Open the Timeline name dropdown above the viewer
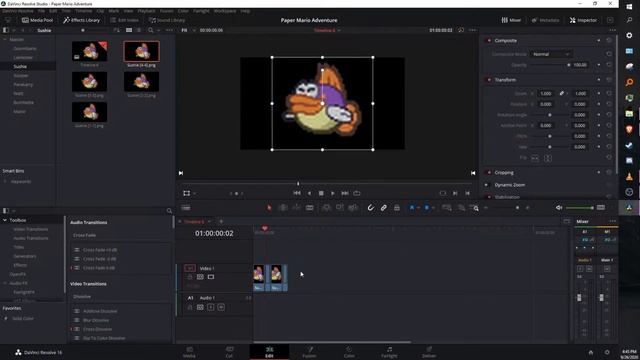 [x=327, y=30]
